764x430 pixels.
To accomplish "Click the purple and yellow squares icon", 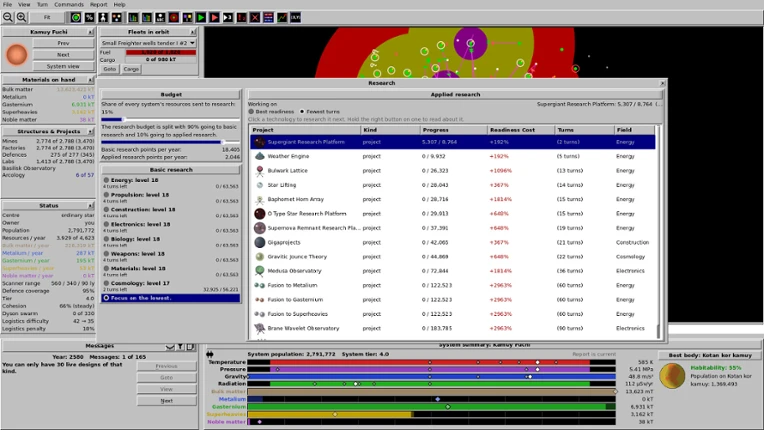I will (188, 18).
